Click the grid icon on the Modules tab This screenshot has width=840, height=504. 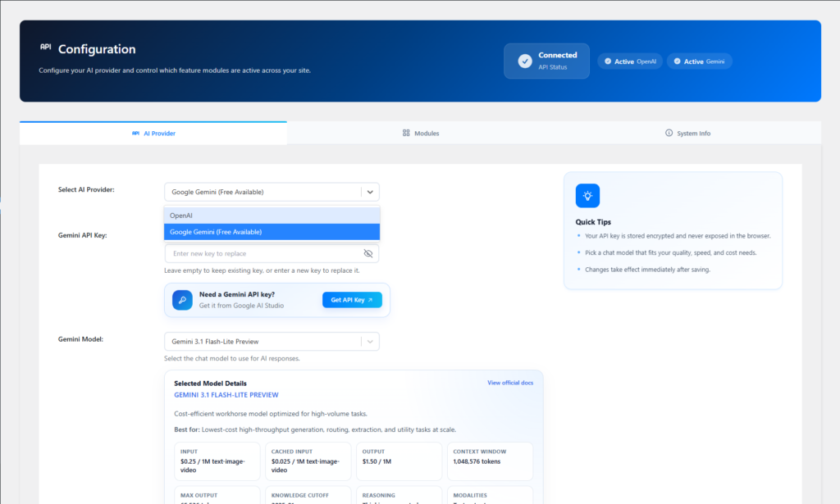[x=405, y=132]
